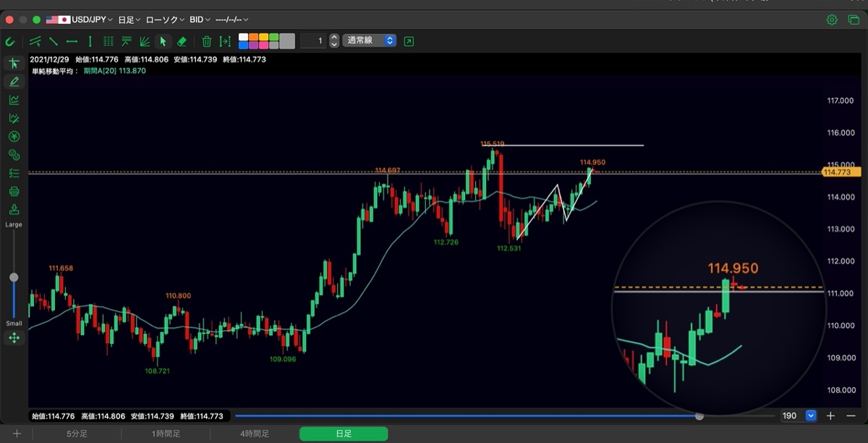Click the save/download tray icon in sidebar
Image resolution: width=868 pixels, height=443 pixels.
pyautogui.click(x=14, y=210)
